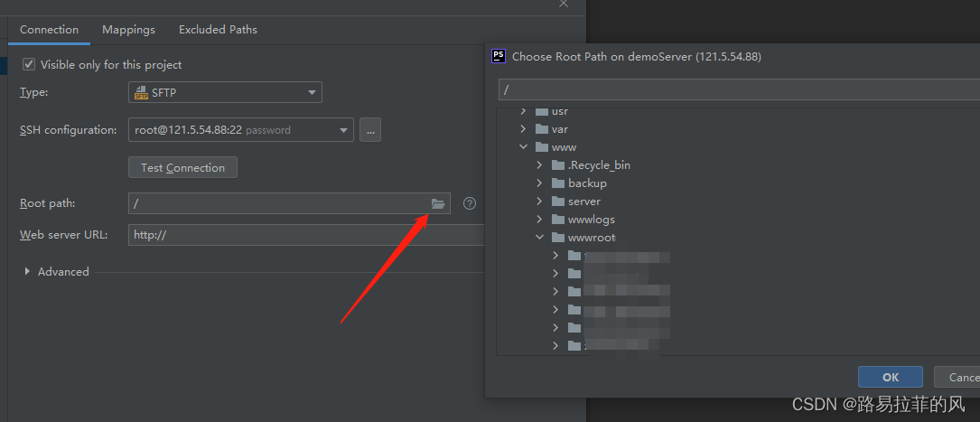Click the SSH configuration ellipsis button
This screenshot has height=422, width=980.
click(370, 130)
